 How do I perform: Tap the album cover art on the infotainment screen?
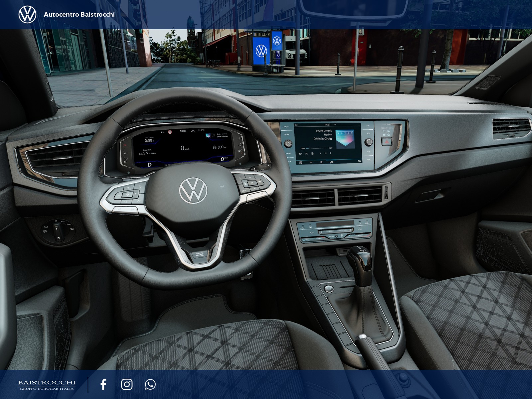(x=344, y=139)
